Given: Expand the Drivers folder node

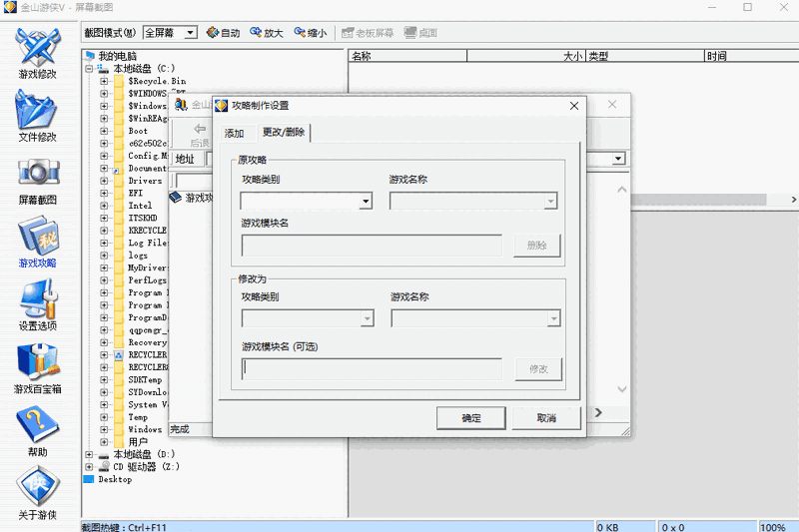Looking at the screenshot, I should pos(104,181).
